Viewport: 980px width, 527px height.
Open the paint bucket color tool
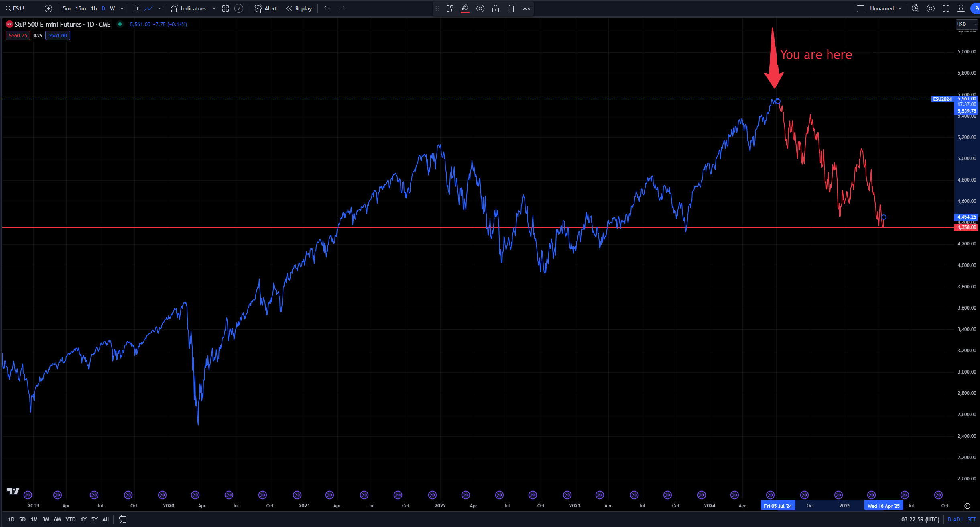465,8
